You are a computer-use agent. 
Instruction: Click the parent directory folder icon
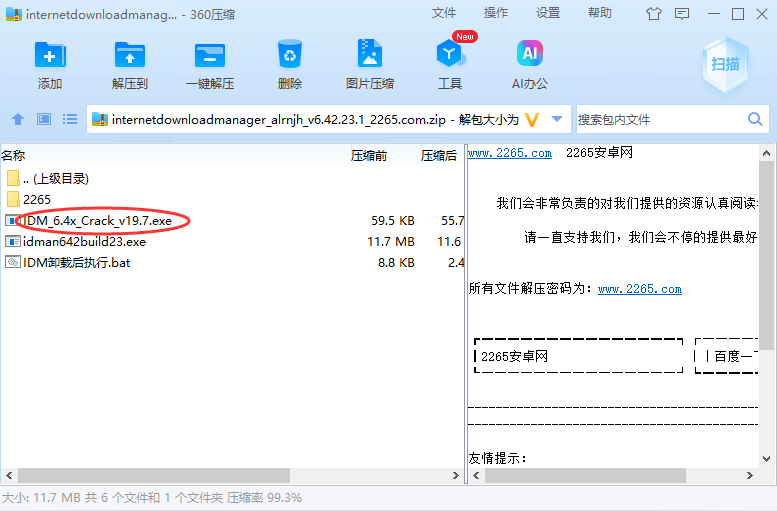[13, 178]
